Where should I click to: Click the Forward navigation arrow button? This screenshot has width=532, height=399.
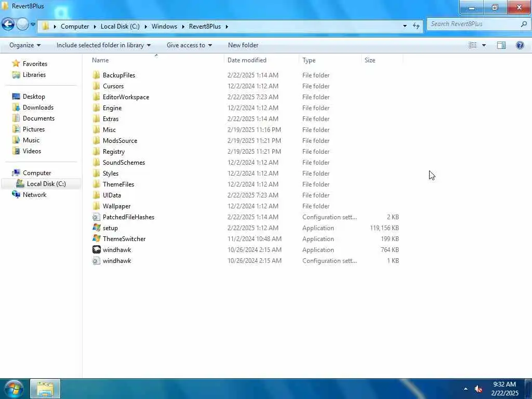click(x=22, y=24)
